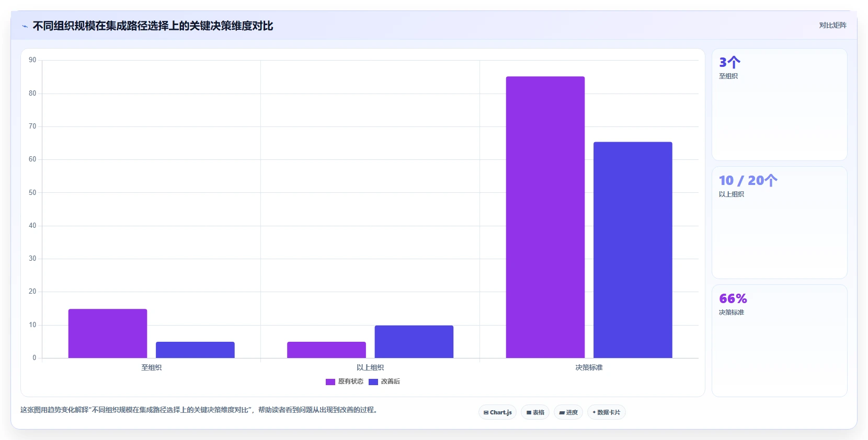Click the 以上组织 x-axis label

pyautogui.click(x=370, y=368)
